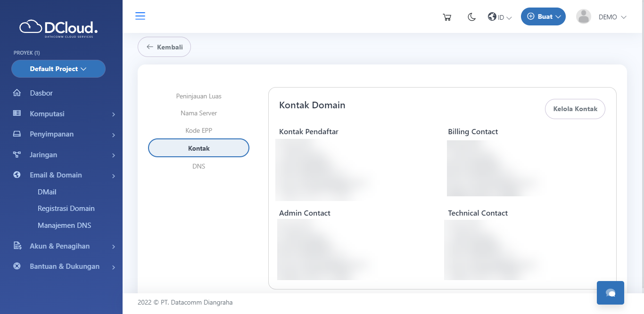Open the language selector ID dropdown

tap(500, 17)
